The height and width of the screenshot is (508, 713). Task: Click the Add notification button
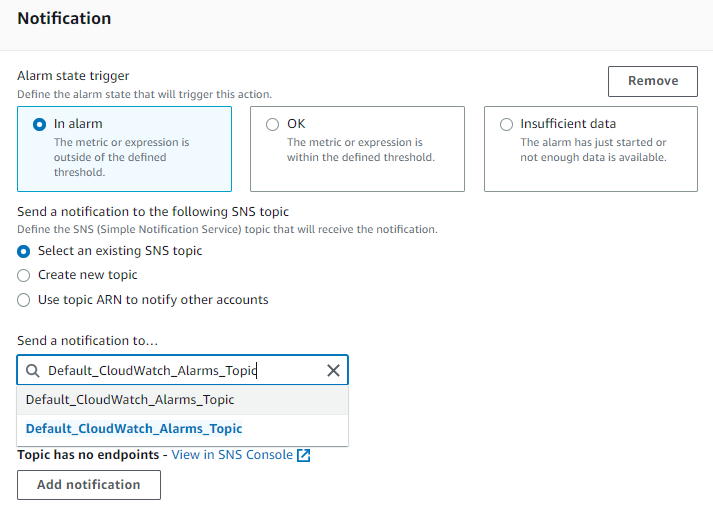pyautogui.click(x=89, y=485)
